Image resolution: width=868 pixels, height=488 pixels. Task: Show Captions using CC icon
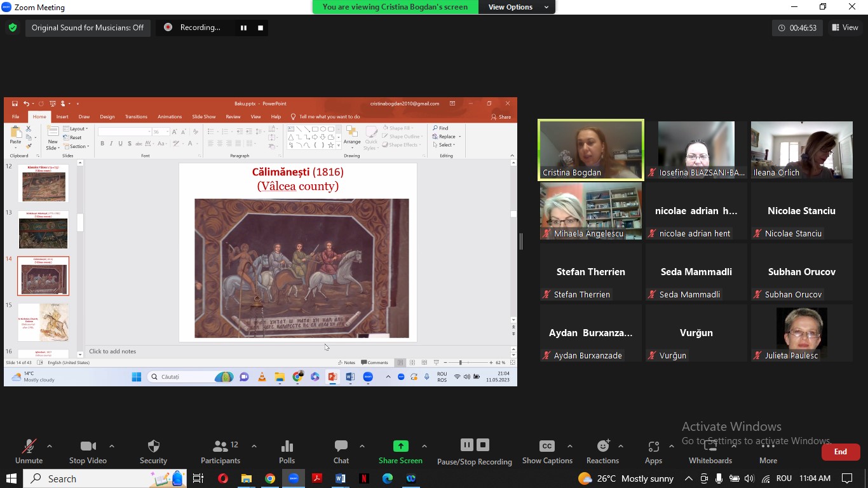[x=547, y=446]
